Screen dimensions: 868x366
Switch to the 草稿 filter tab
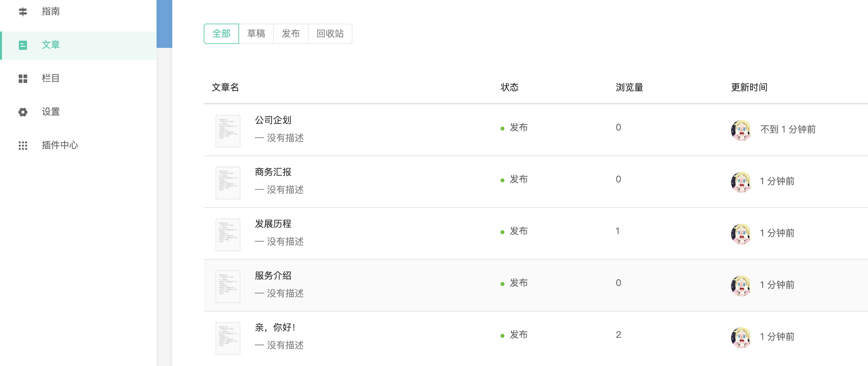click(256, 34)
